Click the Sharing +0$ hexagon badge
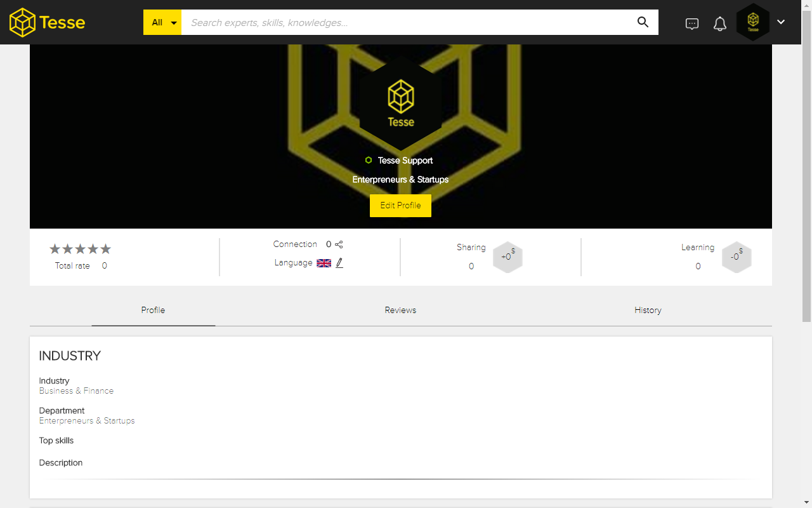 click(507, 257)
